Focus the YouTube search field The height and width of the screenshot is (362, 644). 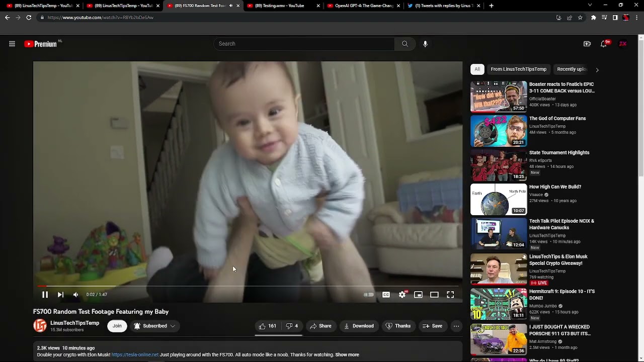point(304,44)
